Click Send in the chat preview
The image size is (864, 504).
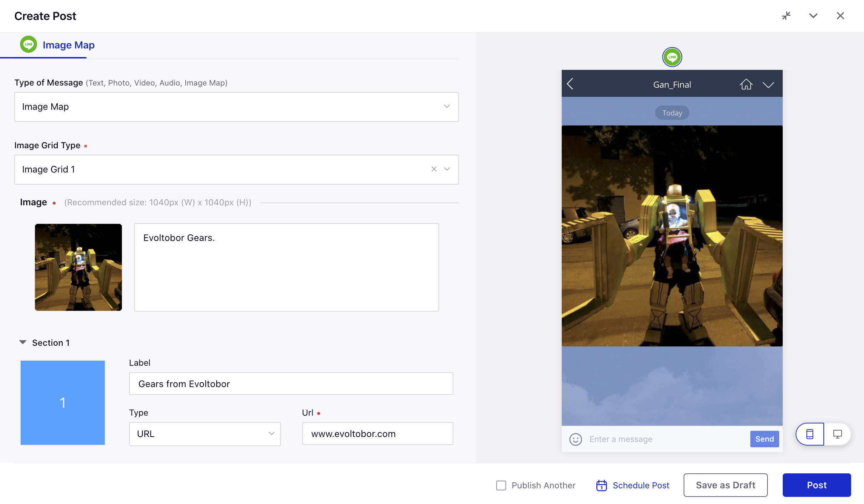765,439
